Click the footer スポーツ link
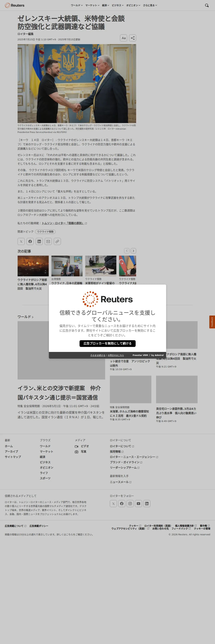Screen dimensions: 215x644 [x=45, y=478]
